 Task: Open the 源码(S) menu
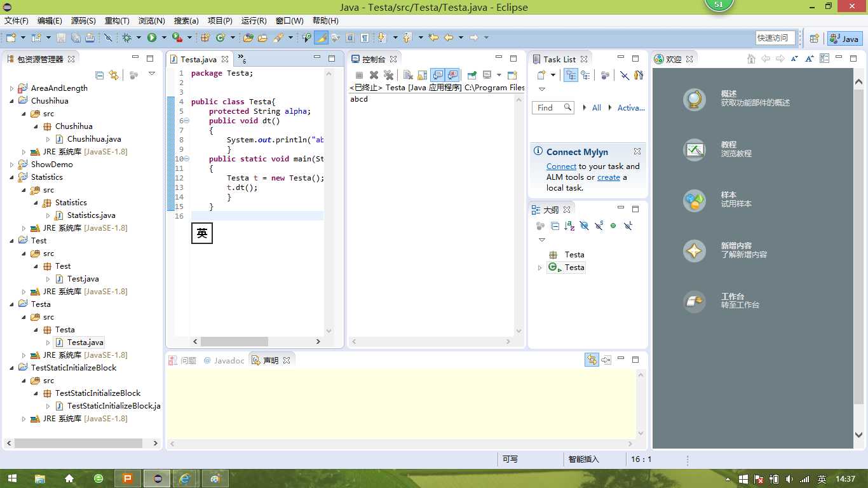pos(83,21)
